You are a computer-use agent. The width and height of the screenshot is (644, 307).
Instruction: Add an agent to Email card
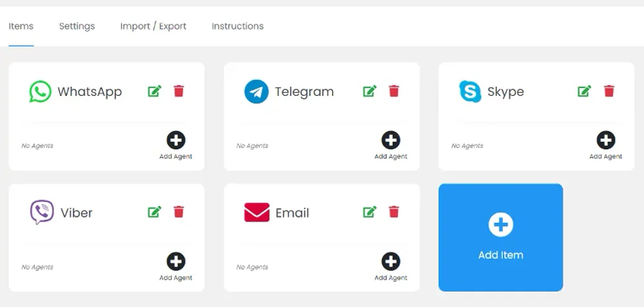391,267
